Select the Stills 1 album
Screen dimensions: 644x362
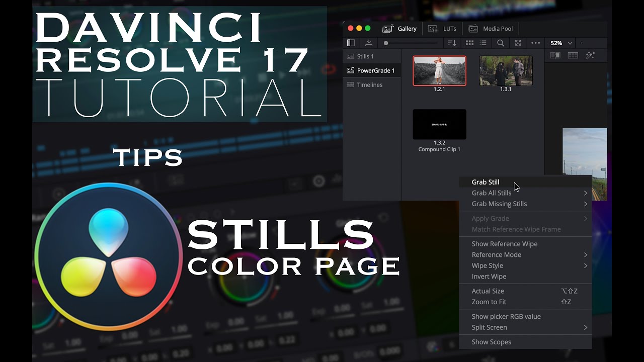click(372, 56)
